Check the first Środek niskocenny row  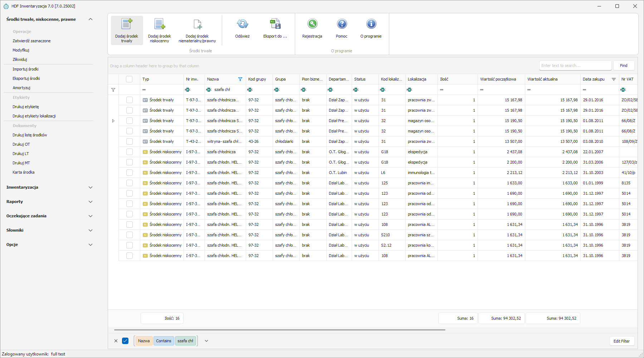pos(129,152)
